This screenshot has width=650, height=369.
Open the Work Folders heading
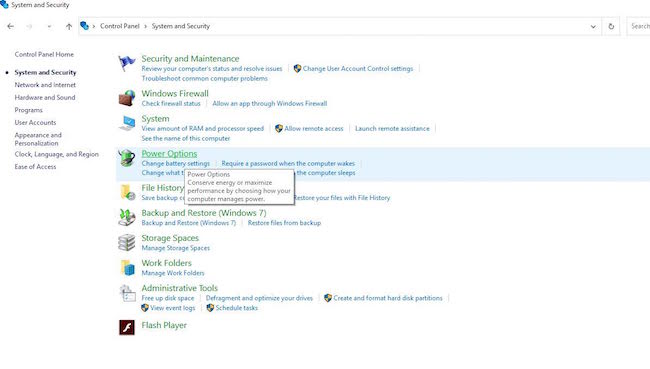point(167,263)
